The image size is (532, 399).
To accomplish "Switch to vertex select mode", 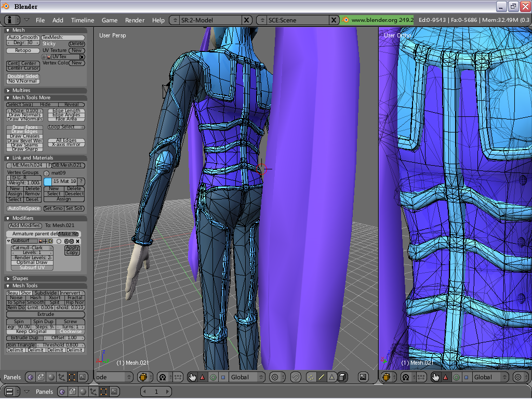I will click(x=311, y=377).
